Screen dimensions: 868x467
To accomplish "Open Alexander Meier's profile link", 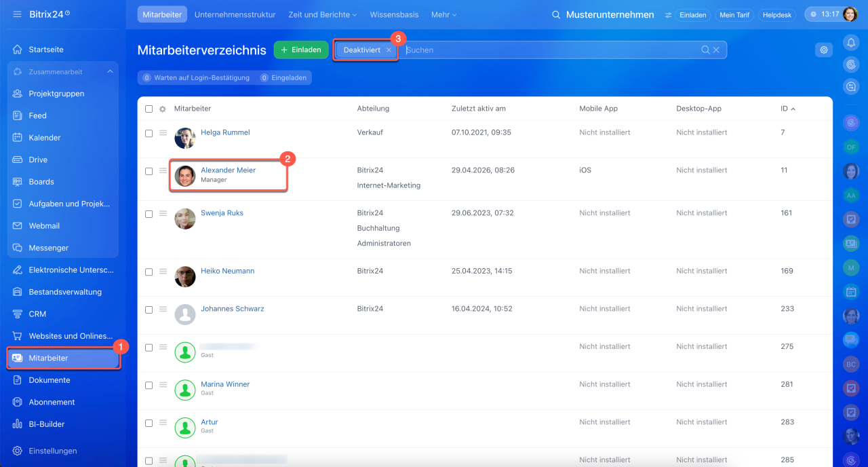I will [x=228, y=170].
